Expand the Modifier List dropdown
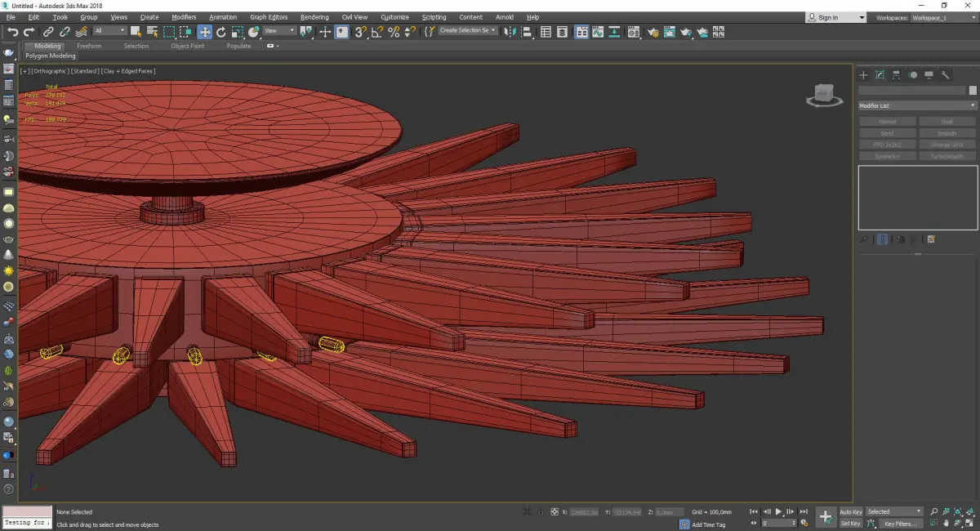The height and width of the screenshot is (531, 980). coord(917,105)
